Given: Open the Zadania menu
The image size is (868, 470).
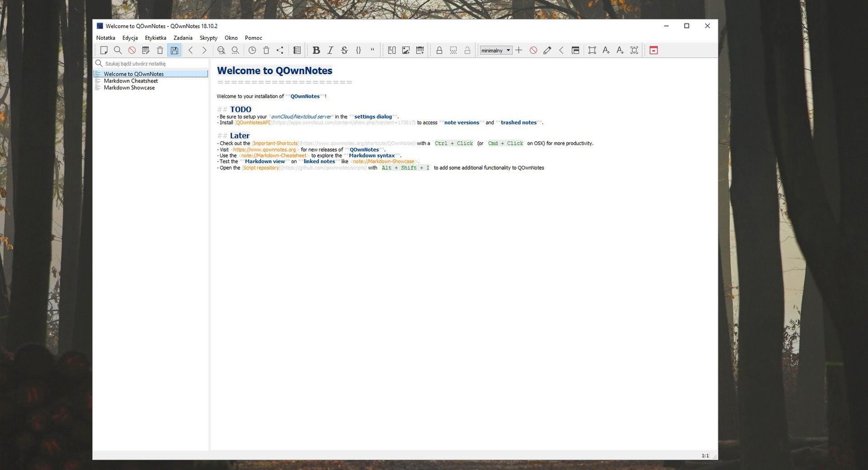Looking at the screenshot, I should (183, 38).
